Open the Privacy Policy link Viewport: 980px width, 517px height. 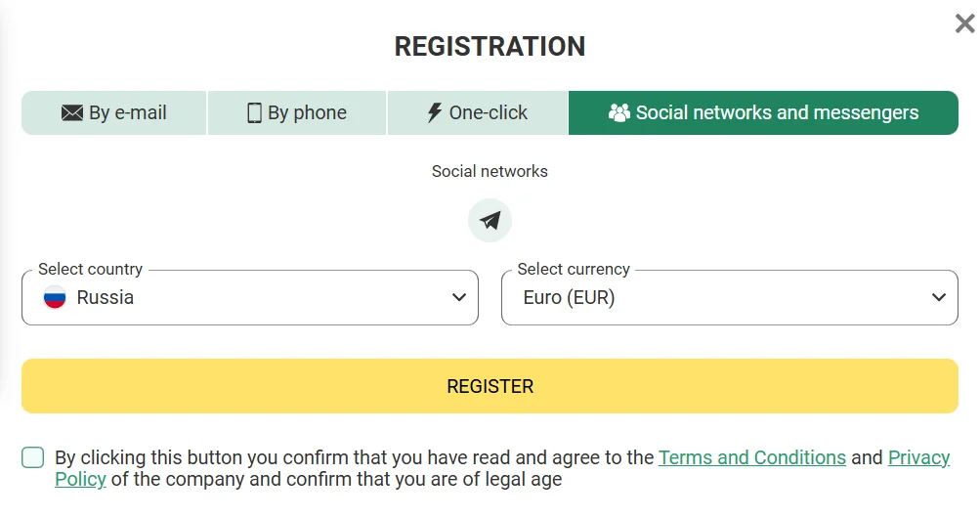pos(918,457)
